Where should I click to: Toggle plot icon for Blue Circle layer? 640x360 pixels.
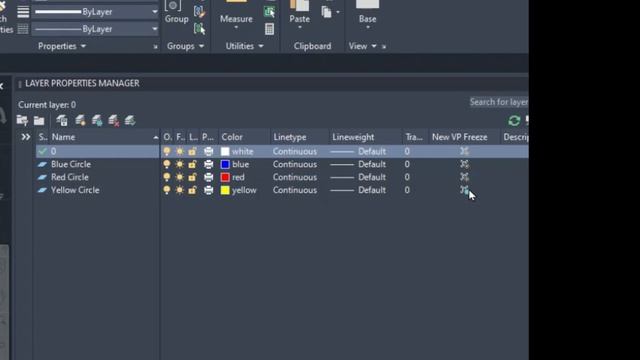(209, 164)
